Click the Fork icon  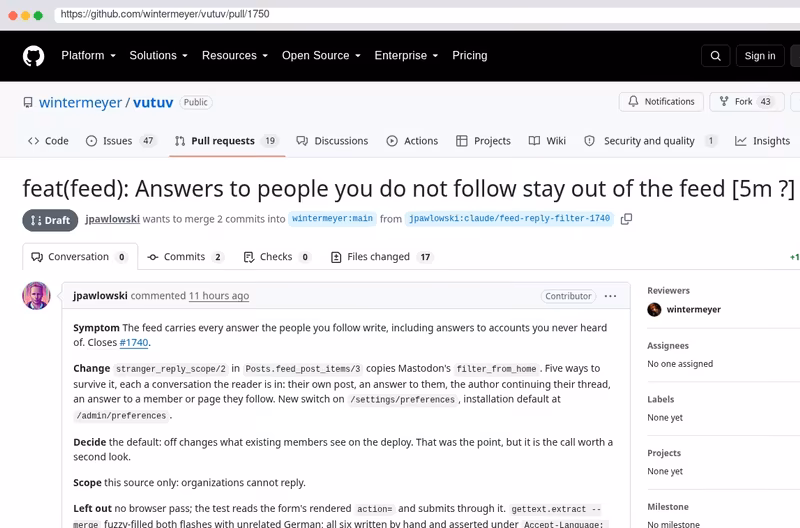coord(723,102)
